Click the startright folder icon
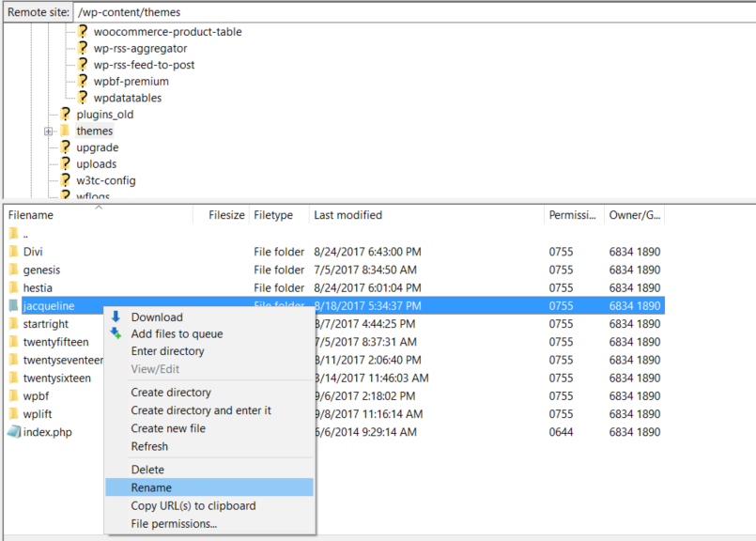 tap(13, 323)
